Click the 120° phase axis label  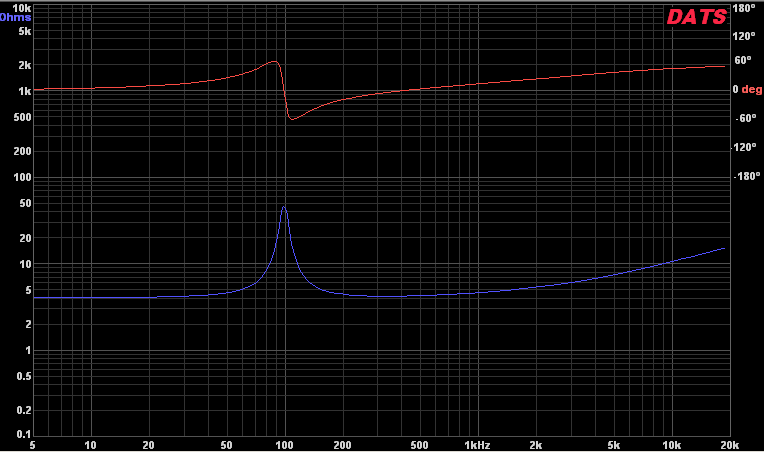[x=744, y=36]
